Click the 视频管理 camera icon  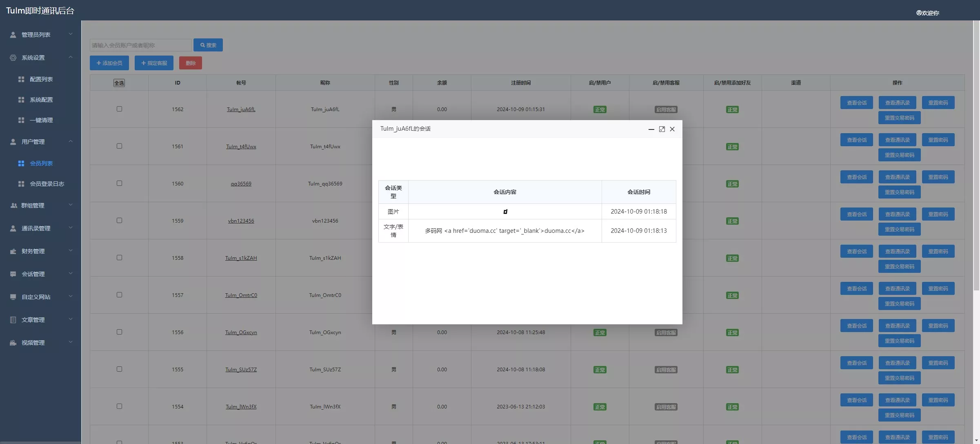coord(13,343)
